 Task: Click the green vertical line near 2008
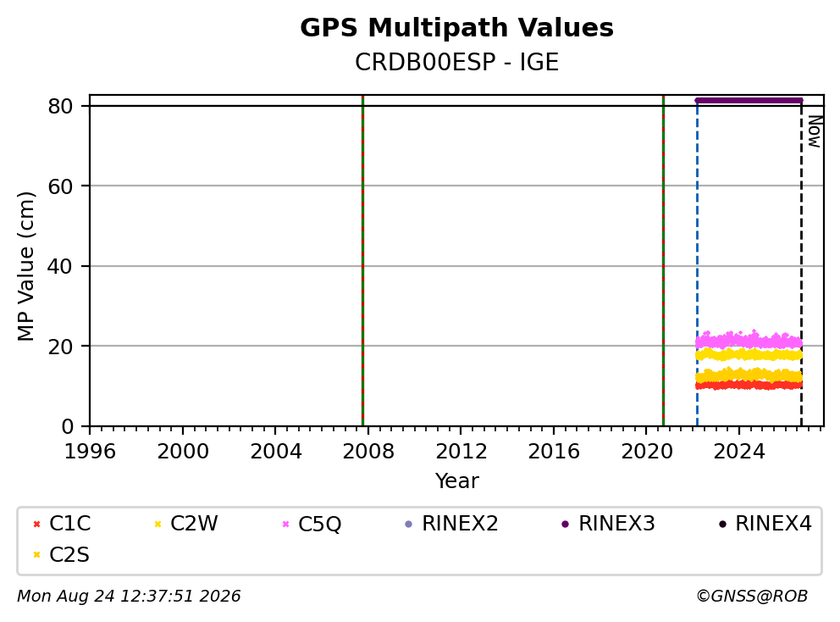(x=362, y=261)
